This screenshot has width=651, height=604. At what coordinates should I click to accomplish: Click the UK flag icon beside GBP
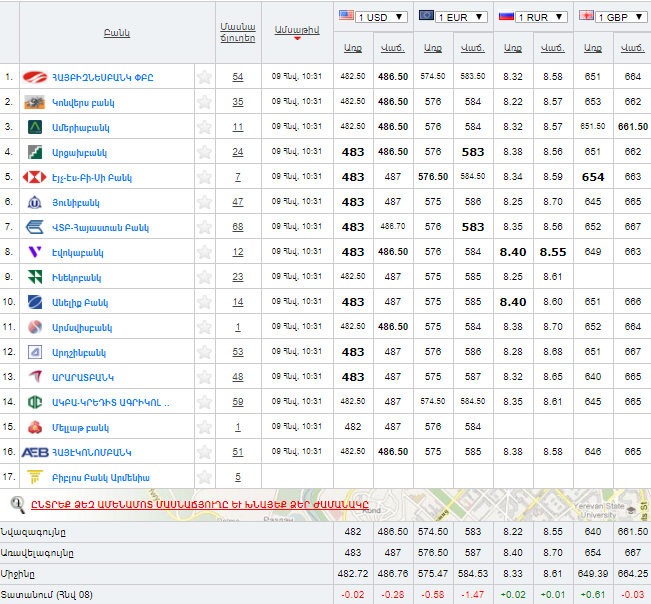(x=587, y=16)
